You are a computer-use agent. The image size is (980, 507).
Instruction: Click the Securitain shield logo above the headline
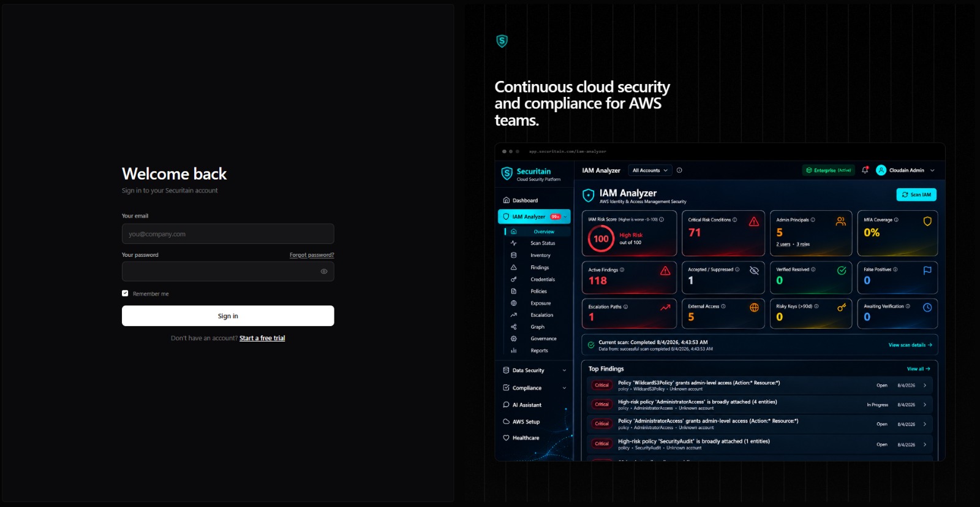point(502,41)
